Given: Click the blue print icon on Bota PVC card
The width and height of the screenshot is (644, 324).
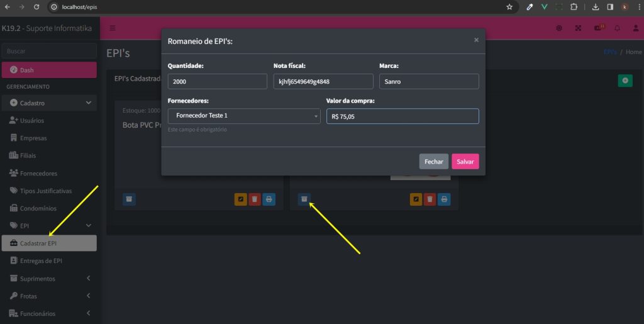Looking at the screenshot, I should (269, 199).
